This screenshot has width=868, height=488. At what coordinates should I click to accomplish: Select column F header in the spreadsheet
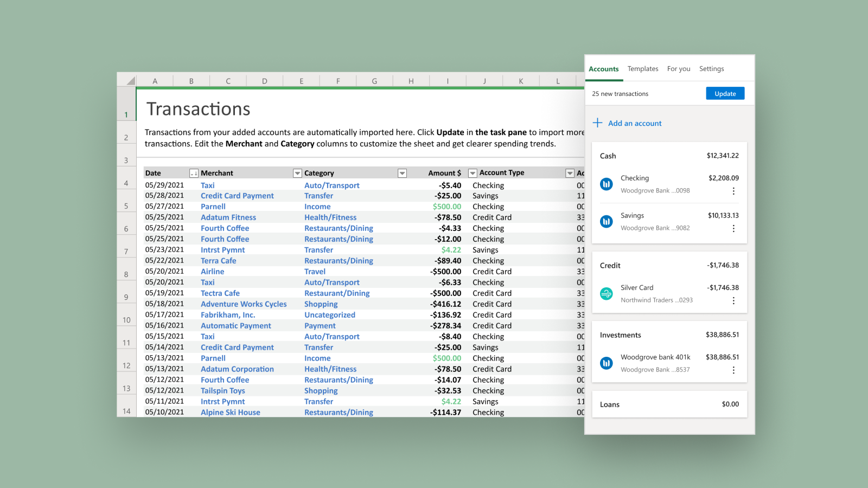click(338, 81)
